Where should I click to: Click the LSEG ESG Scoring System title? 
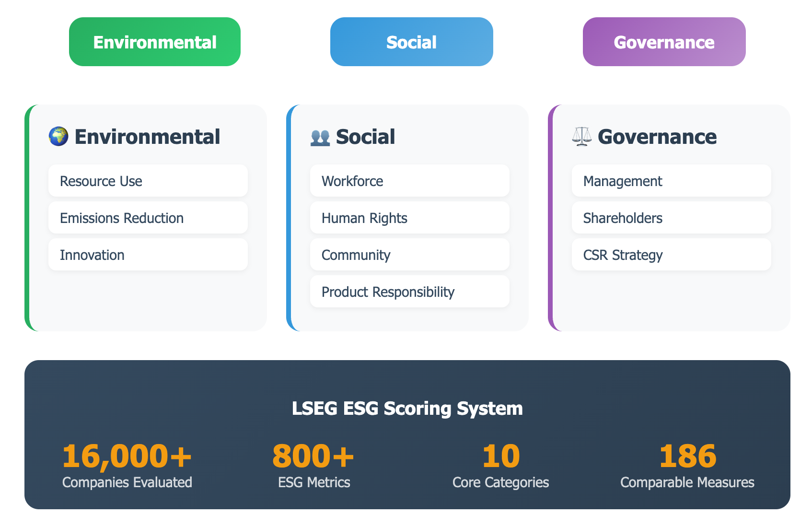[407, 409]
